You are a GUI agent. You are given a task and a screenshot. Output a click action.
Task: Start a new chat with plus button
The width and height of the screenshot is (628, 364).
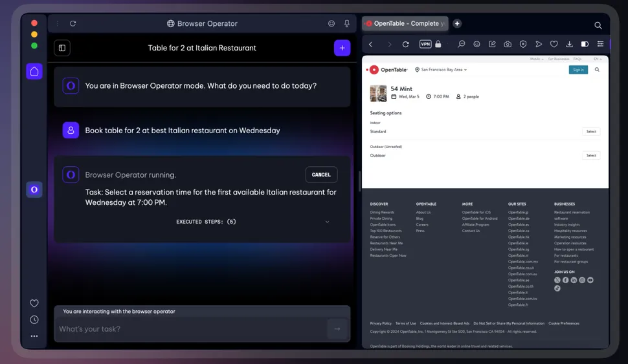342,48
